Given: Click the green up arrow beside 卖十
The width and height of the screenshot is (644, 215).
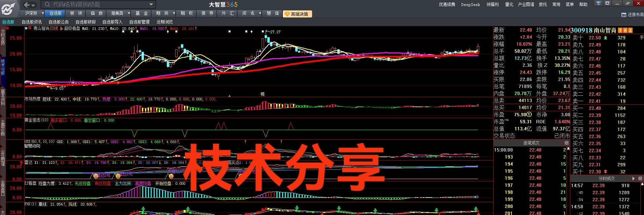Looking at the screenshot, I should (x=605, y=38).
